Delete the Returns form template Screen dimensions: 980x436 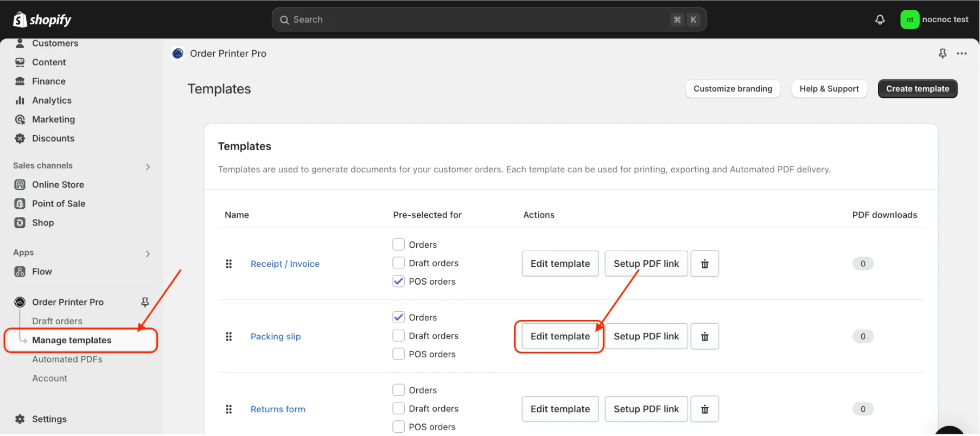704,409
